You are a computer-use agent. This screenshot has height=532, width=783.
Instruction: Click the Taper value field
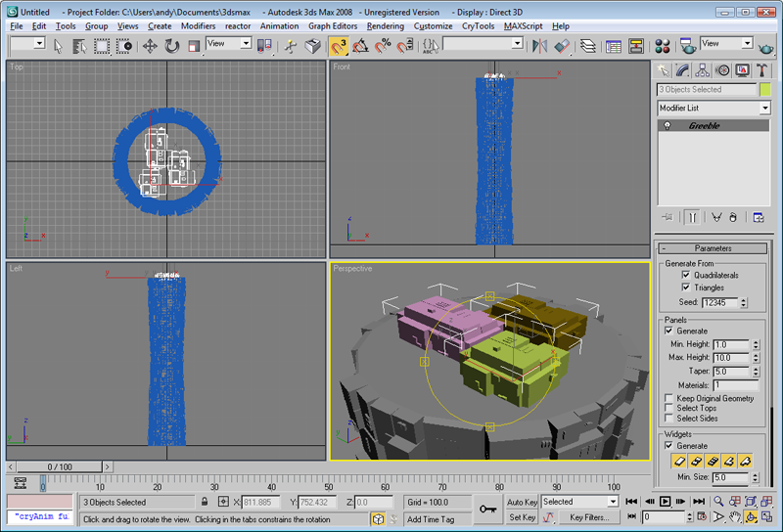tap(731, 372)
